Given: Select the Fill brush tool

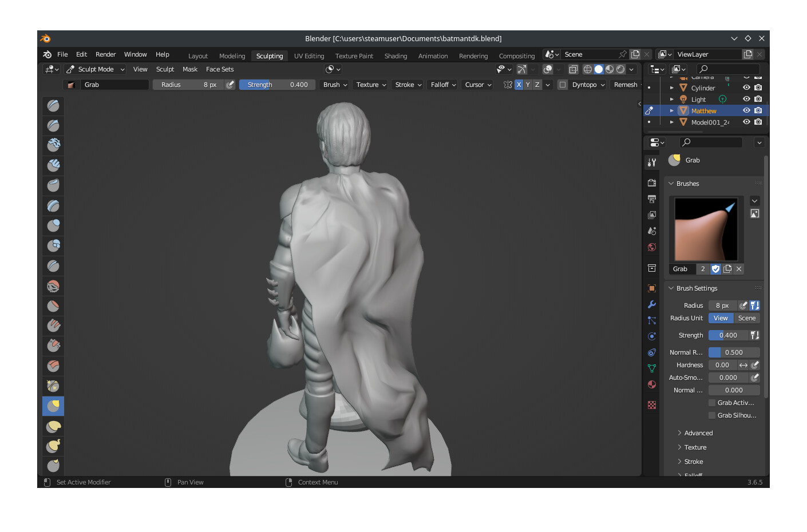Looking at the screenshot, I should tap(53, 325).
